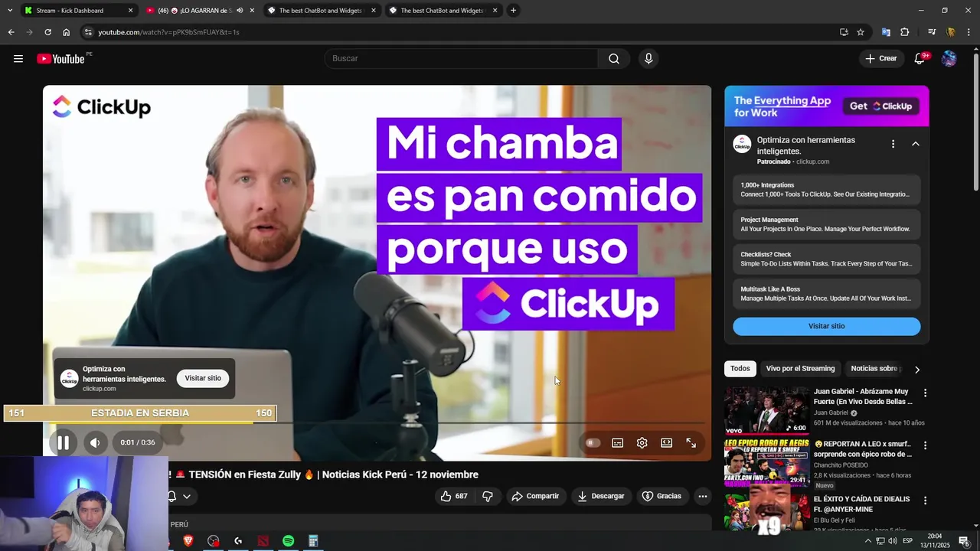Show more filter chips with arrow
This screenshot has width=980, height=551.
tap(917, 370)
